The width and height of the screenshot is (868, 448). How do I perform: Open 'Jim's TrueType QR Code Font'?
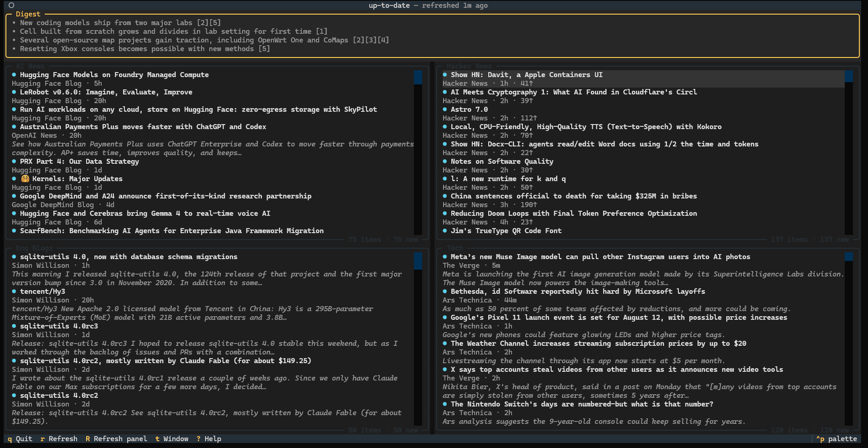506,231
